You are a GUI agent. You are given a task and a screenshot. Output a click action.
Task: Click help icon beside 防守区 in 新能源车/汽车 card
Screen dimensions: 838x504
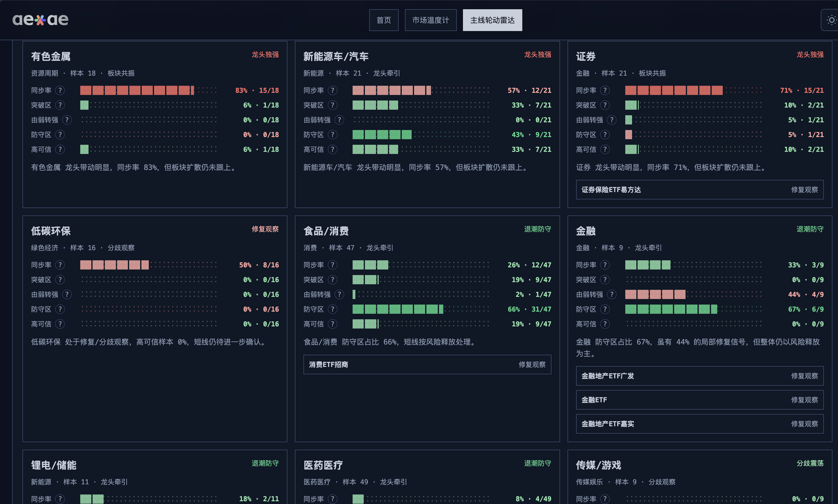(x=333, y=135)
